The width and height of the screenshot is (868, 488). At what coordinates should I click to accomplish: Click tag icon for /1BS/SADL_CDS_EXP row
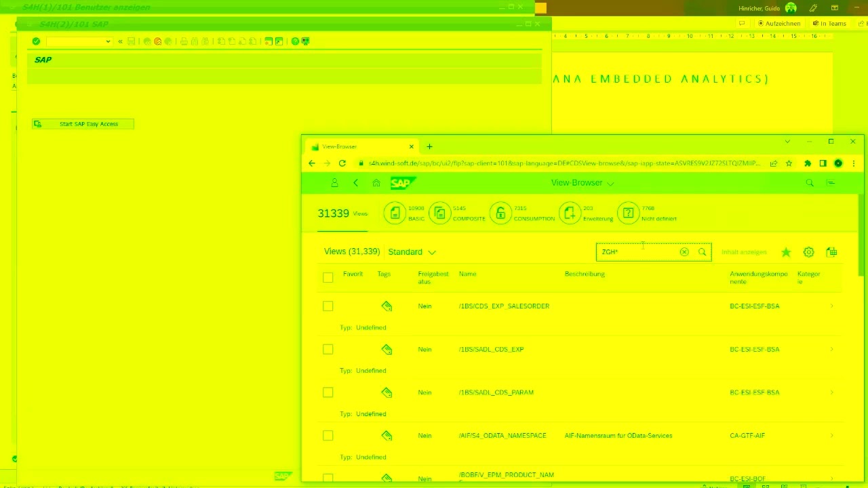(x=387, y=350)
